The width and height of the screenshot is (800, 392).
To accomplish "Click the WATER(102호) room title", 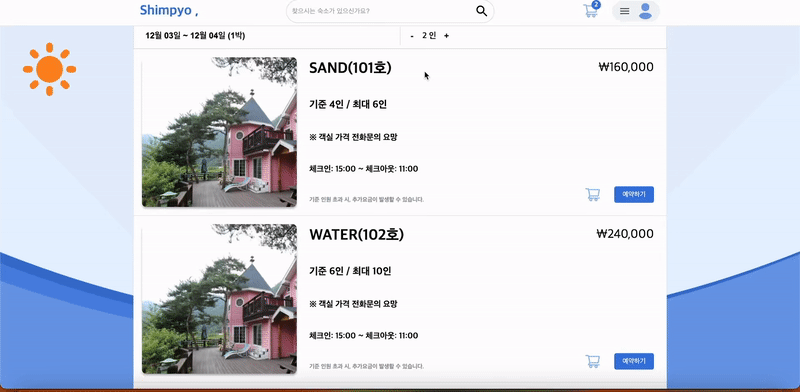I will pos(356,234).
